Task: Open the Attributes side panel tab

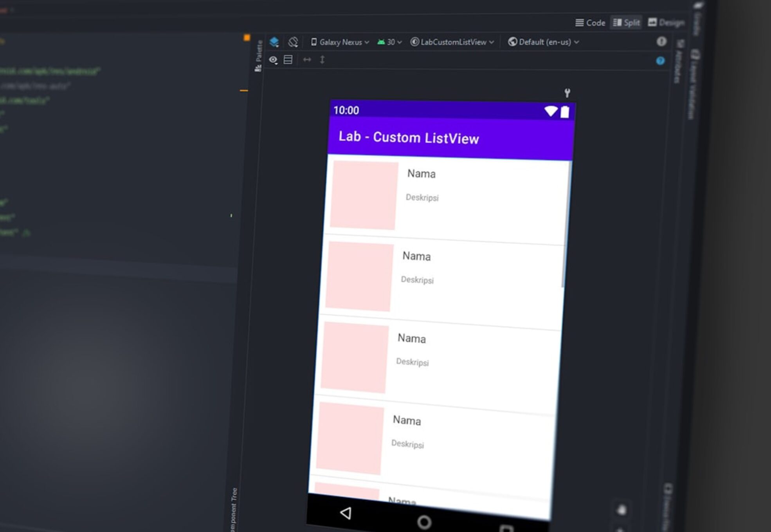Action: point(679,61)
